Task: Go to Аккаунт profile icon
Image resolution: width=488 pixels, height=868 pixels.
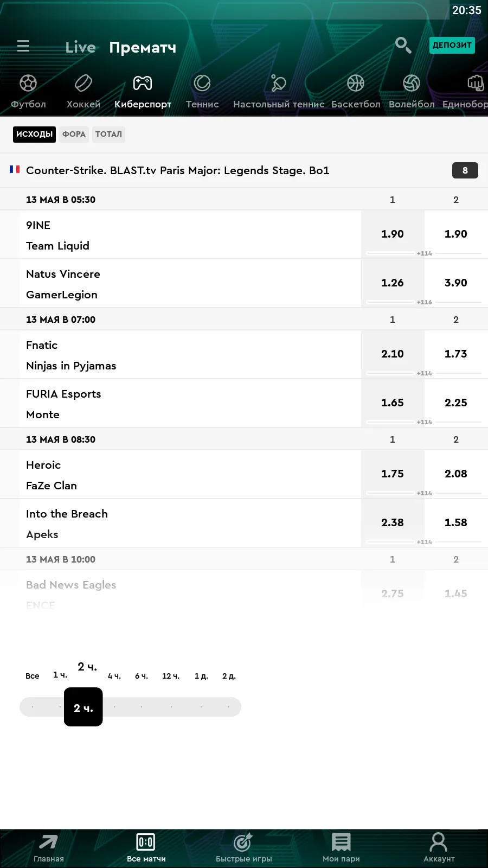Action: (x=439, y=847)
